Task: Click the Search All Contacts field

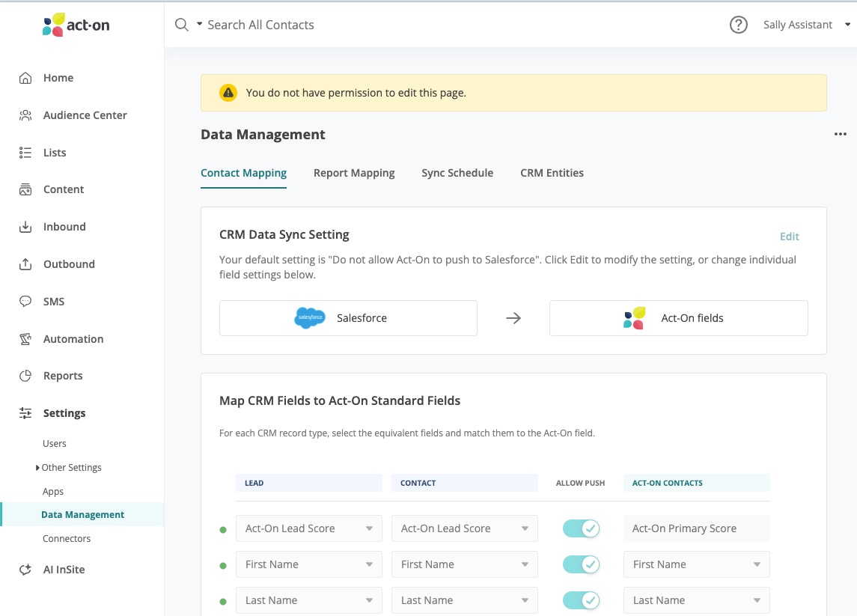Action: tap(260, 25)
